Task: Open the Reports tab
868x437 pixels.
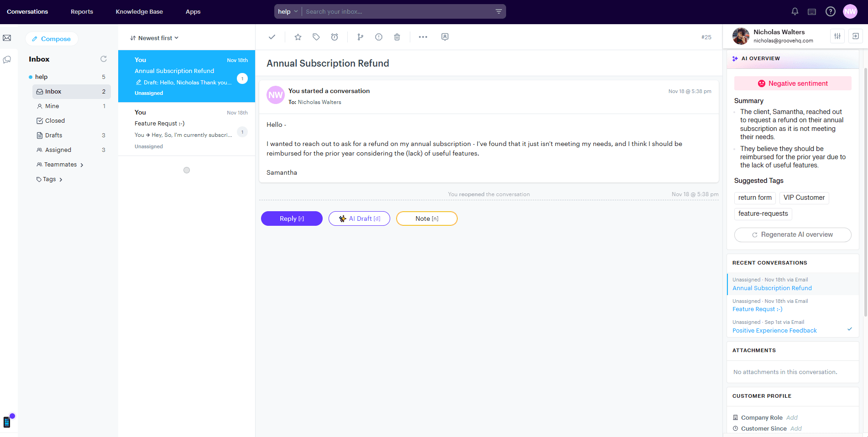Action: coord(82,11)
